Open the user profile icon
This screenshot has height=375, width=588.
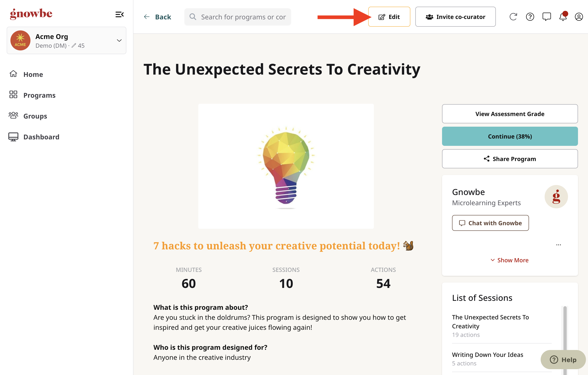coord(579,17)
